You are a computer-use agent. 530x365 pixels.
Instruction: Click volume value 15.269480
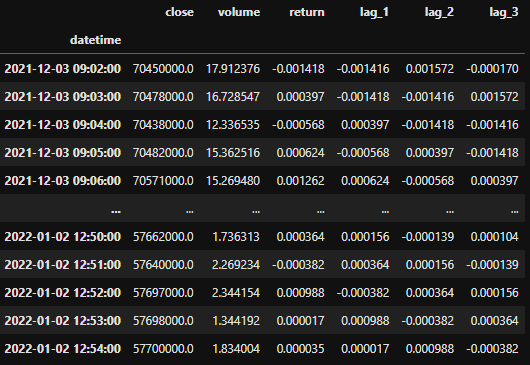[233, 181]
